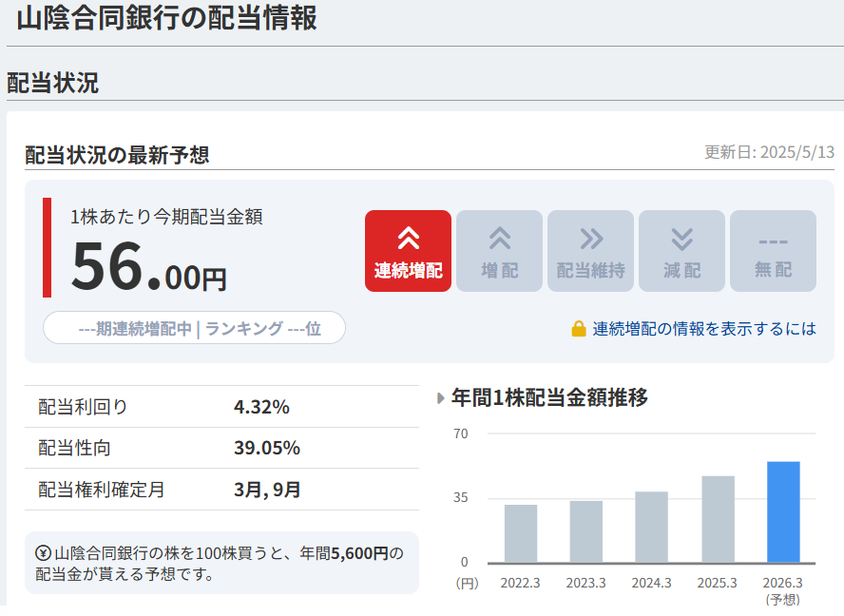Viewport: 844px width, 616px height.
Task: Click the 山陰合同銀行の配当情報 title
Action: point(167,18)
